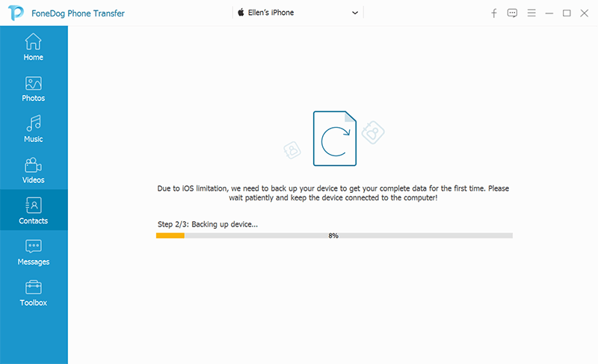Open the Messages section
Screen dimensions: 598x364
pyautogui.click(x=34, y=252)
